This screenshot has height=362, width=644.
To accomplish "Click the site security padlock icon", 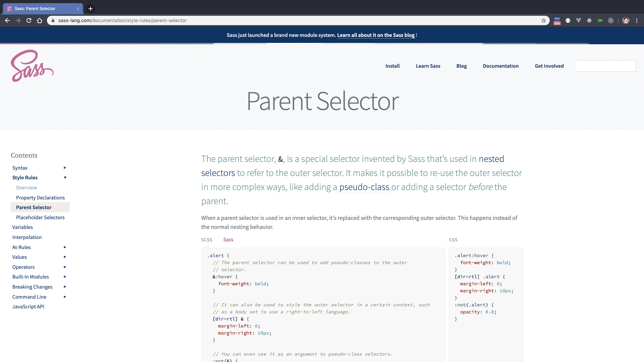I will pyautogui.click(x=53, y=20).
